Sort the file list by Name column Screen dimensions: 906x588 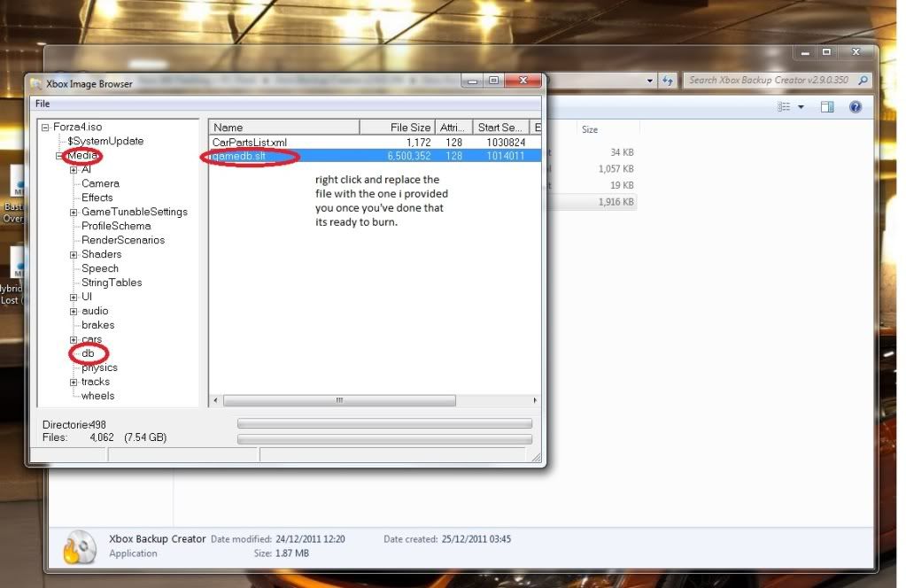[283, 127]
